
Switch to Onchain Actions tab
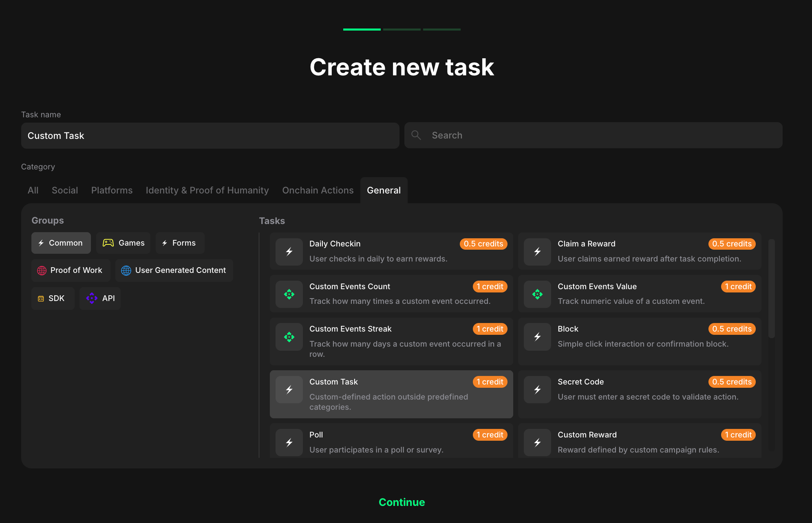[x=318, y=190]
